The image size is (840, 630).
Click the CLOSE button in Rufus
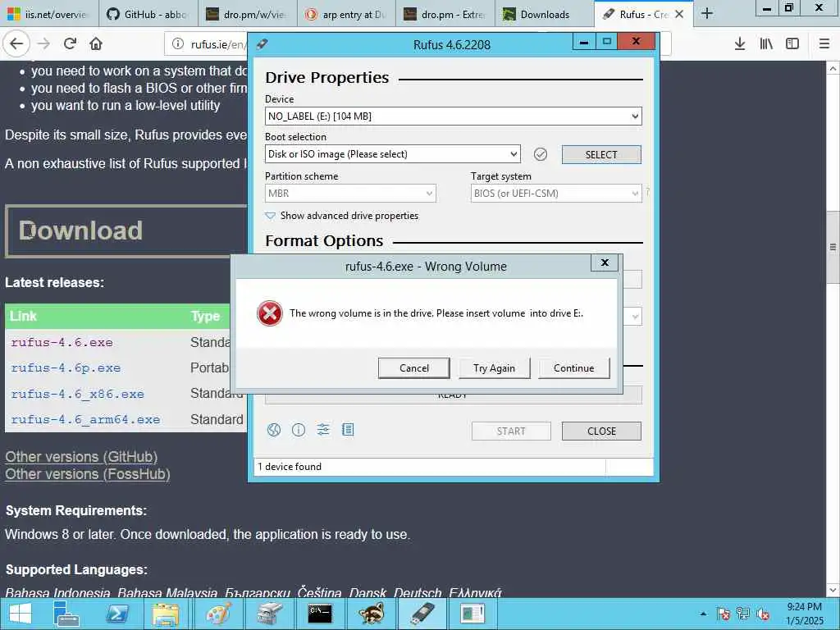pos(601,431)
